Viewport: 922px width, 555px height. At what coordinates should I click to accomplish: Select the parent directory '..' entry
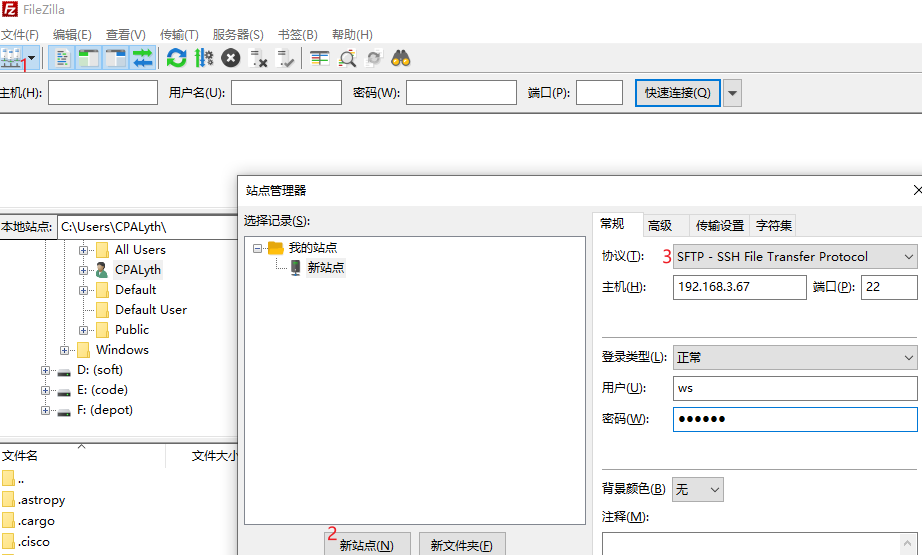(21, 480)
